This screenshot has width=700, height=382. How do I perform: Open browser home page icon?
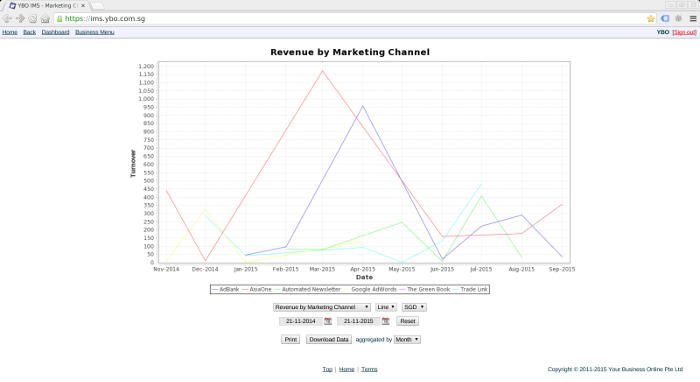[45, 18]
